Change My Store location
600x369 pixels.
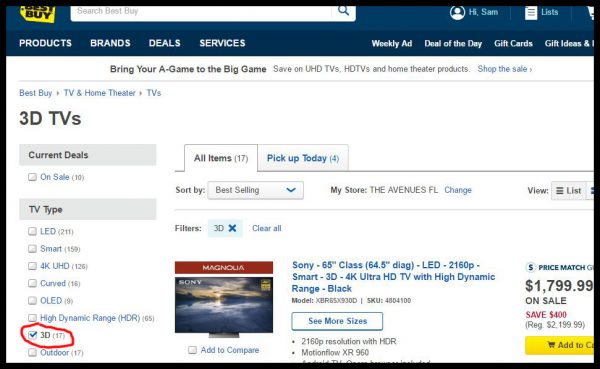tap(458, 190)
